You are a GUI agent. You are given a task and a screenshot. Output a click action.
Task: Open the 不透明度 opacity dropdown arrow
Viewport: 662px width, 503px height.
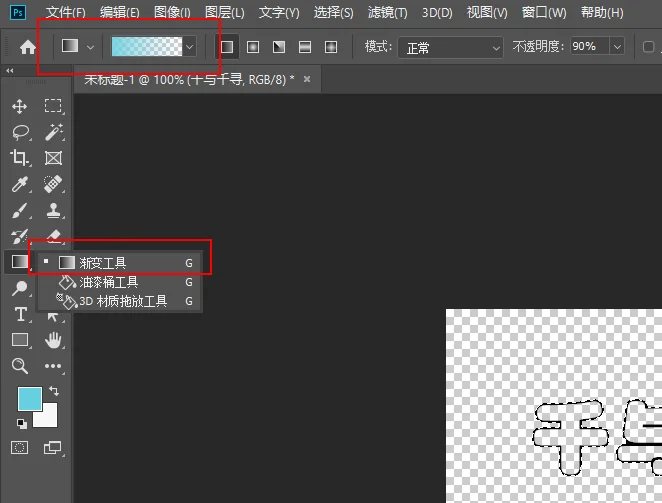[x=617, y=47]
